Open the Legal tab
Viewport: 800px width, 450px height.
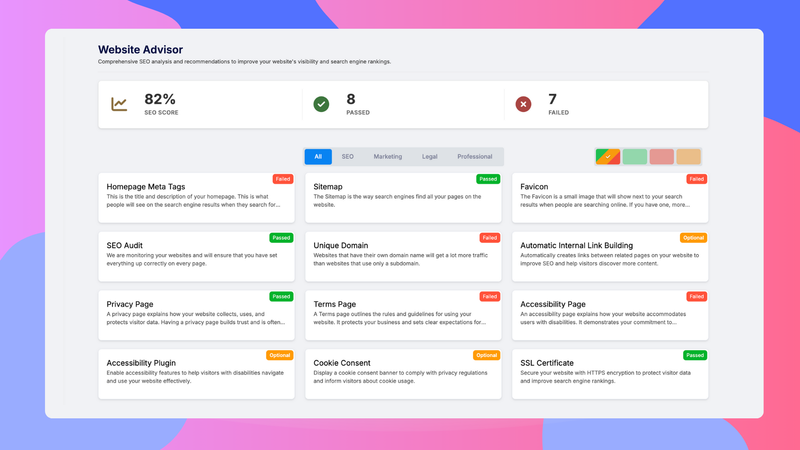(x=429, y=156)
